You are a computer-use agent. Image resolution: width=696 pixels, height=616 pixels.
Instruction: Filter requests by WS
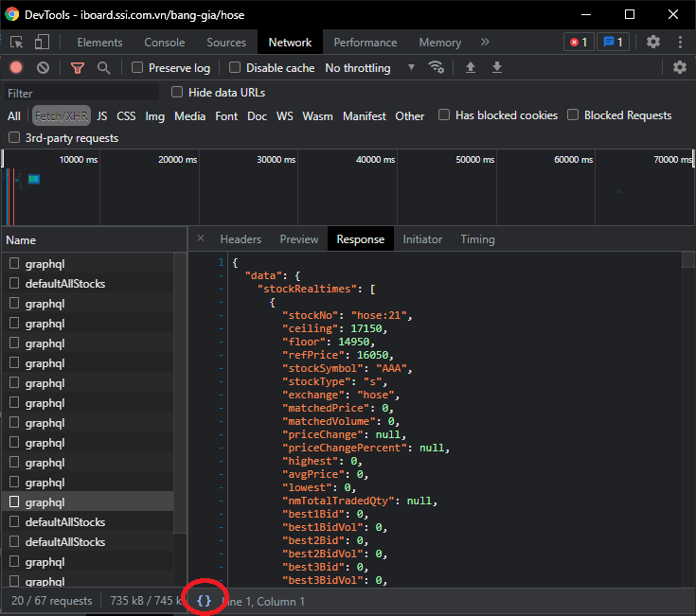click(x=284, y=116)
